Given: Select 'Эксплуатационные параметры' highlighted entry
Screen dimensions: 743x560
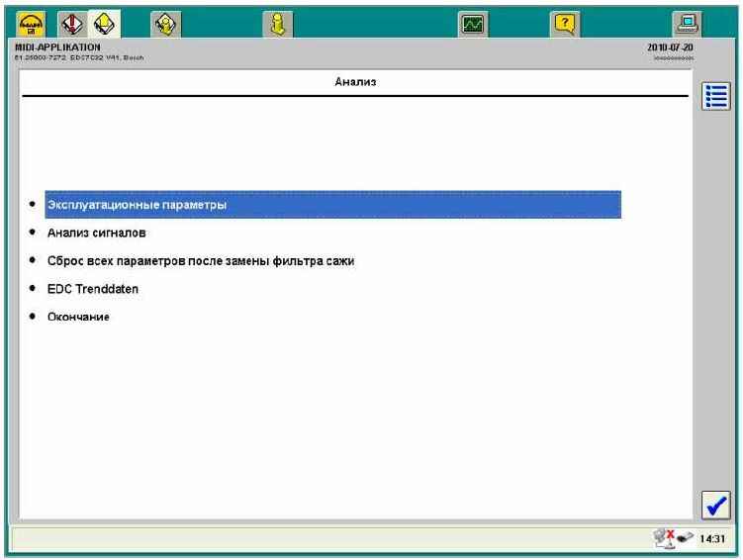Looking at the screenshot, I should [138, 205].
